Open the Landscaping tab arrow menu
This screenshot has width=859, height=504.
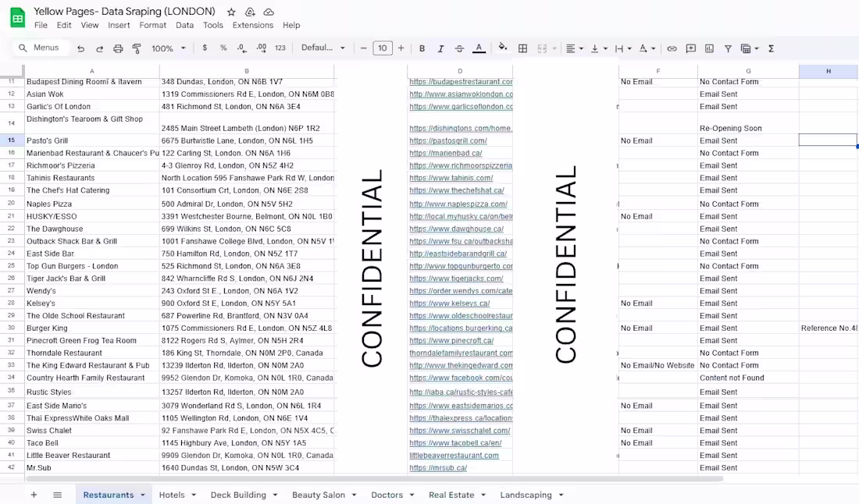point(561,495)
